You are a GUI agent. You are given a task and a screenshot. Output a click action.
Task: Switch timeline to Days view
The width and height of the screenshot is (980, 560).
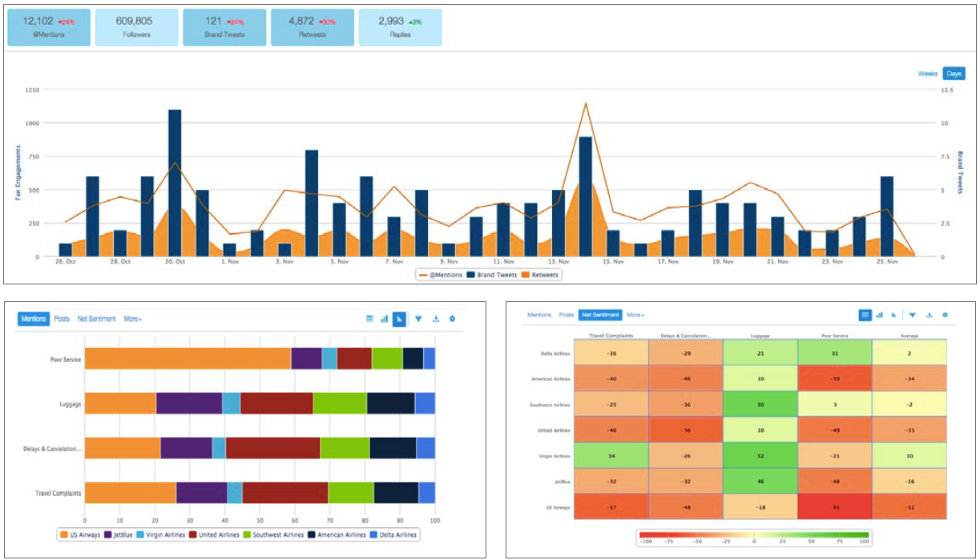954,74
